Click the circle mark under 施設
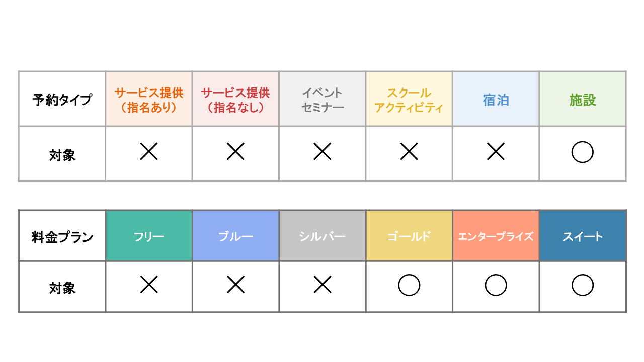The width and height of the screenshot is (644, 362). pyautogui.click(x=583, y=152)
